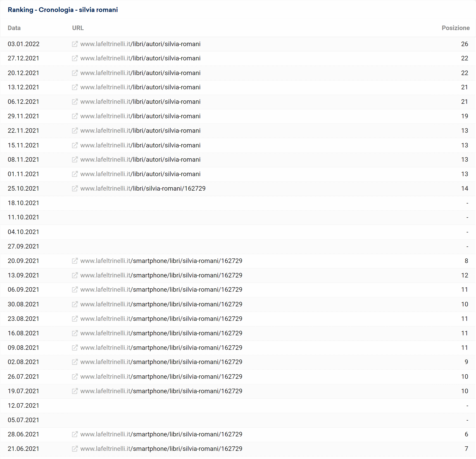Click position value 12 for 13.09.2021
This screenshot has height=459, width=476.
coord(465,275)
